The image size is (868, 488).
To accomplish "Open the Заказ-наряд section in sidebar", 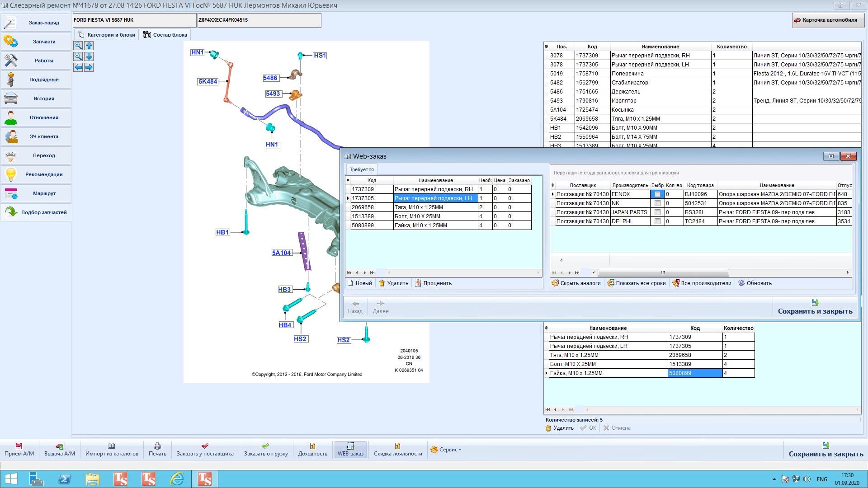I will 36,23.
